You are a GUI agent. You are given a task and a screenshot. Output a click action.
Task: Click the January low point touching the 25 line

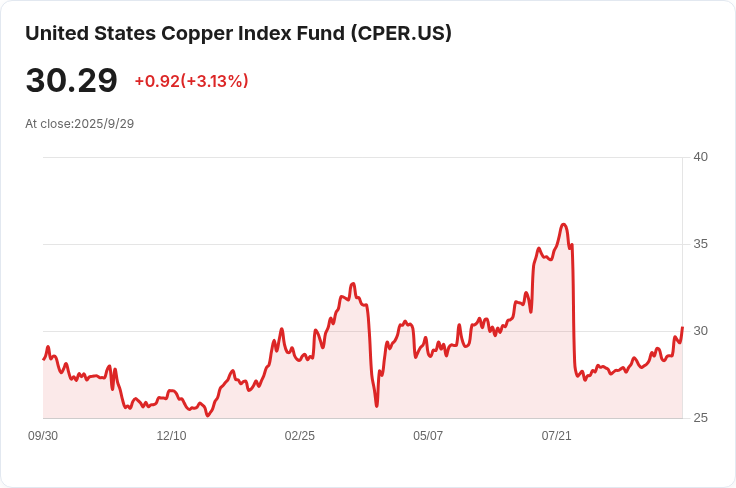click(x=208, y=415)
